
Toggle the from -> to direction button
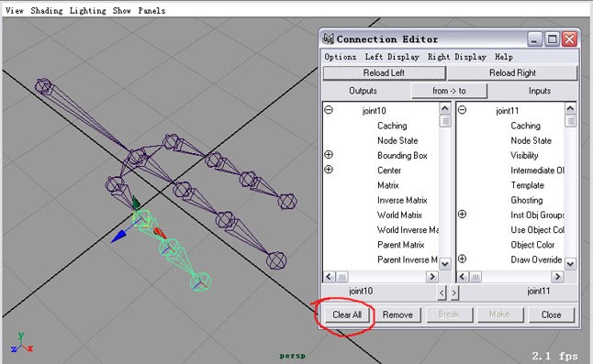tap(449, 91)
